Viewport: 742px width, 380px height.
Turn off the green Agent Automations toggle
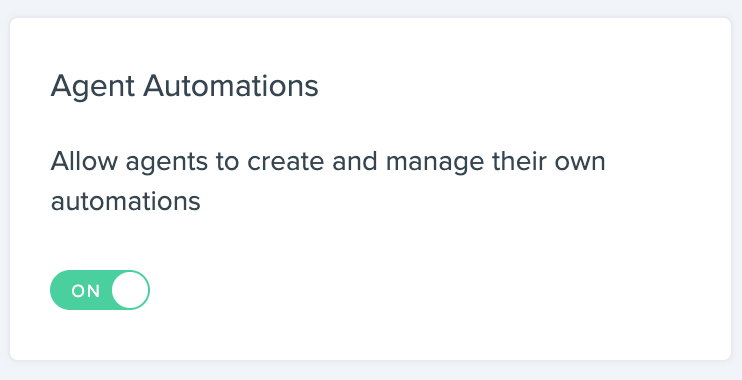(100, 290)
